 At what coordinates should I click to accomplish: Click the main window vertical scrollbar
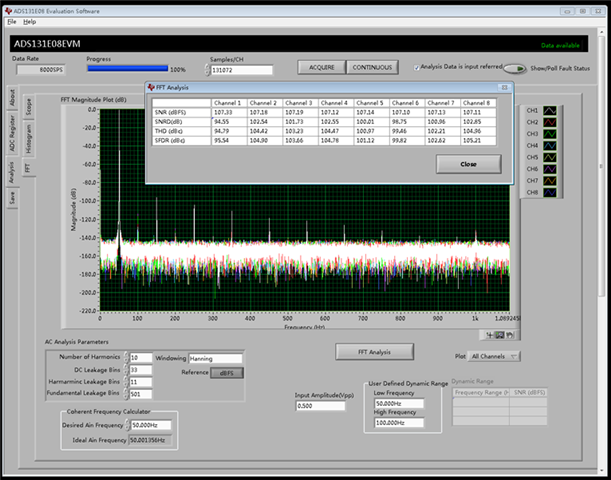[600, 168]
